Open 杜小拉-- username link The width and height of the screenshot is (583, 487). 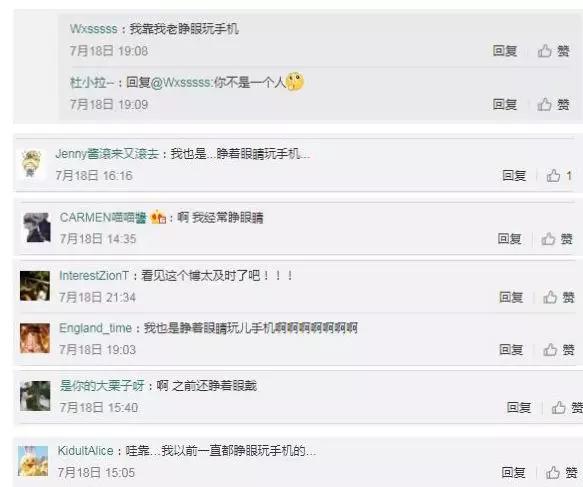tap(92, 82)
